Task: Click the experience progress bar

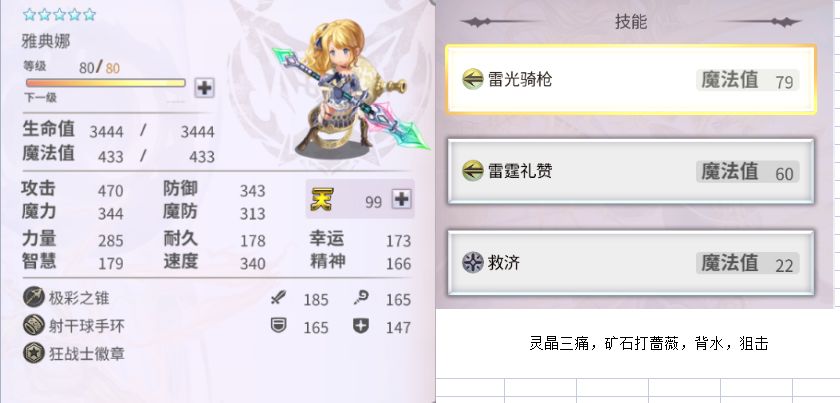Action: coord(106,83)
